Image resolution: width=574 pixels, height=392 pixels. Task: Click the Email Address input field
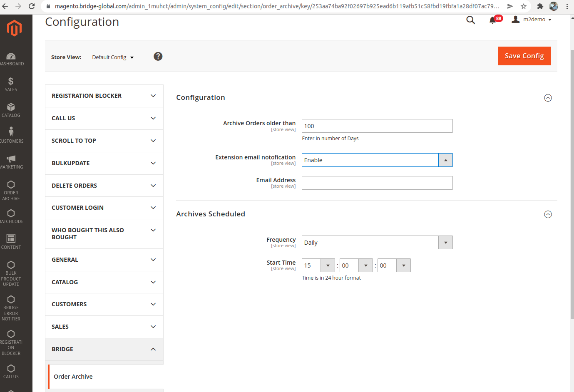[x=377, y=183]
